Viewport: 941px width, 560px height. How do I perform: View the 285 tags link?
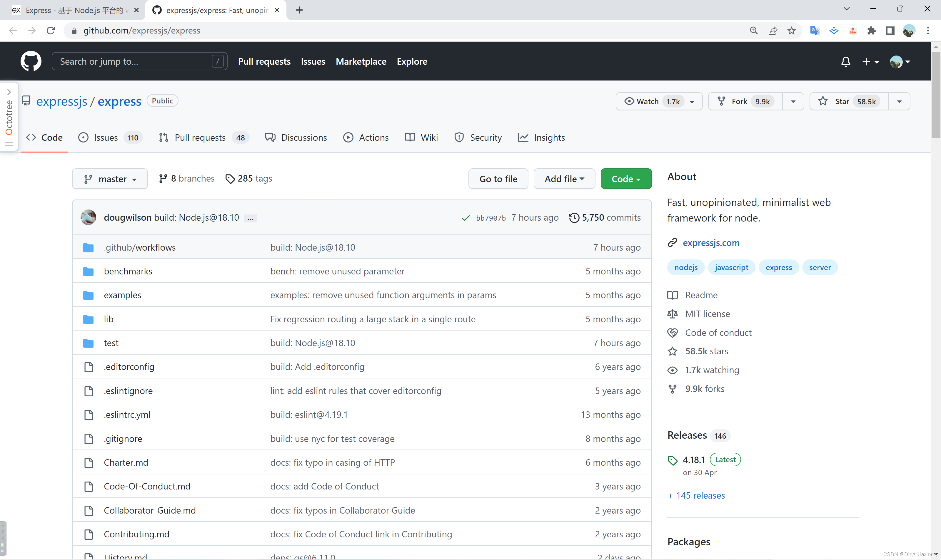[x=248, y=179]
